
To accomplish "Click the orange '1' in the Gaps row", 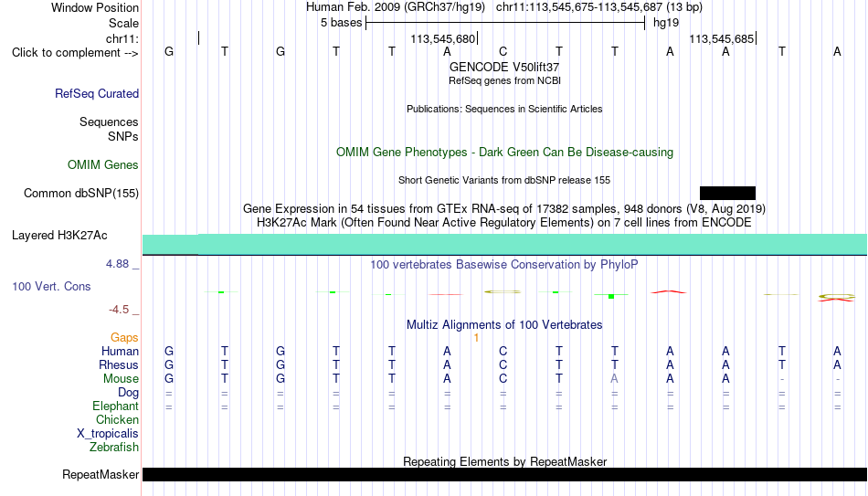I will (476, 338).
